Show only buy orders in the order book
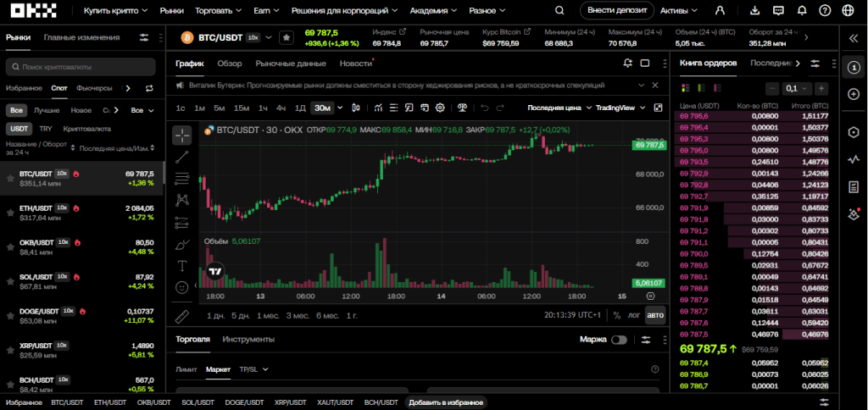The width and height of the screenshot is (868, 410). pyautogui.click(x=701, y=88)
